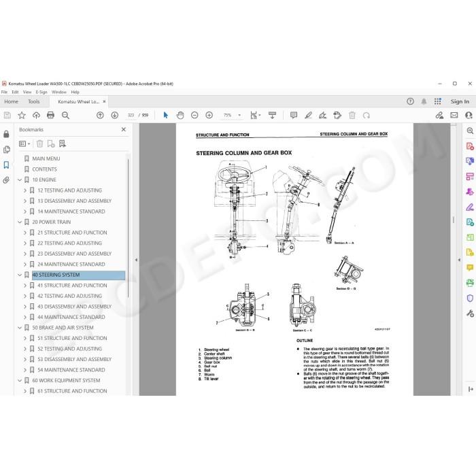The width and height of the screenshot is (476, 476).
Task: Click find current bookmark icon
Action: click(63, 143)
